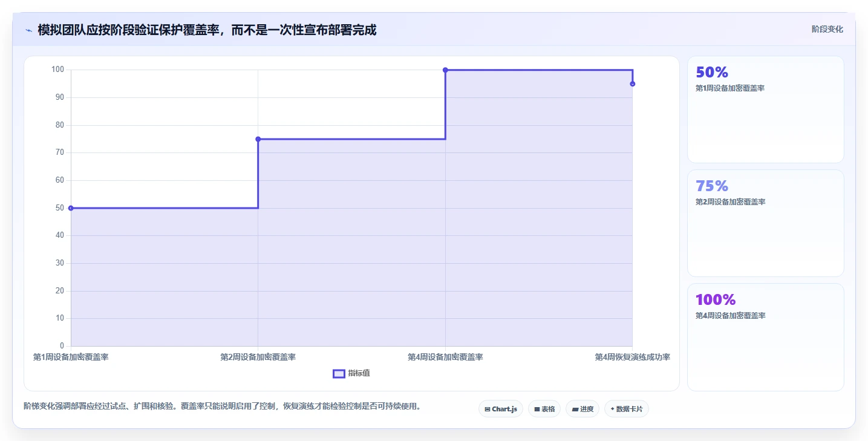868x441 pixels.
Task: Click the data point at value 50
Action: point(71,208)
